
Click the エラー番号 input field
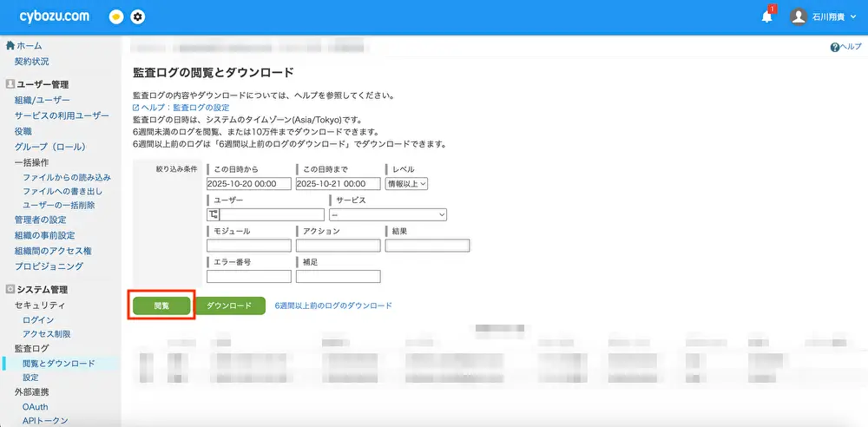249,276
